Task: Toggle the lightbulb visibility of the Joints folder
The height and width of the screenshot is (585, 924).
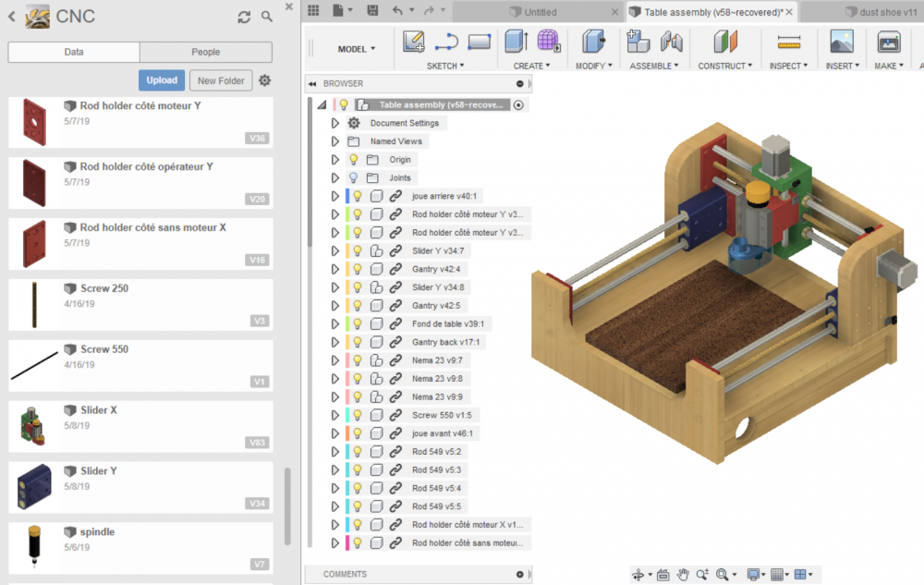Action: tap(353, 177)
